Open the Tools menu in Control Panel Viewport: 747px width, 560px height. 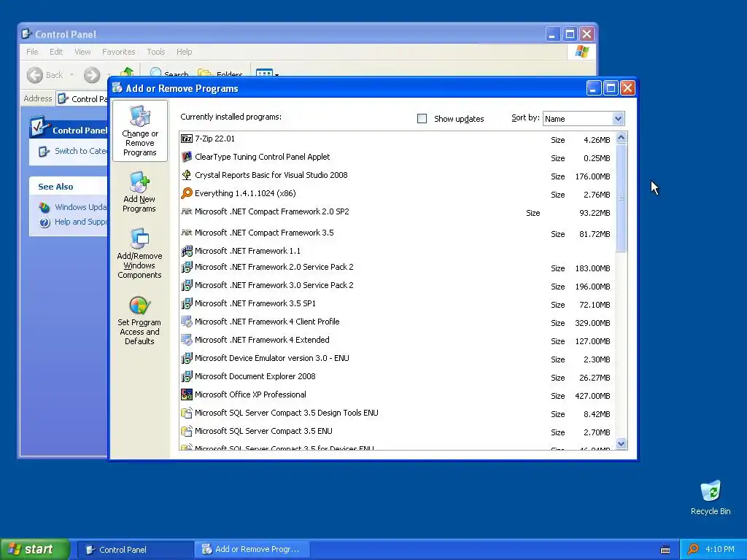(x=156, y=52)
